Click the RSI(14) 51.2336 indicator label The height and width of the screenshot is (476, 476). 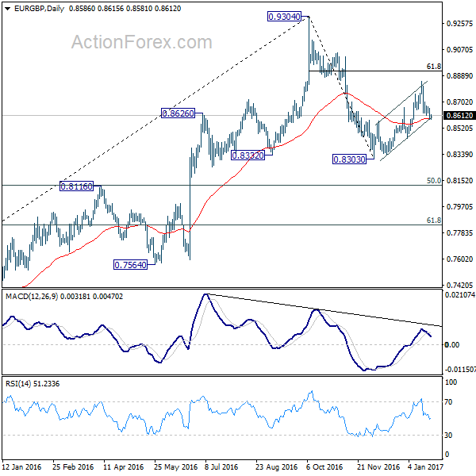point(33,384)
